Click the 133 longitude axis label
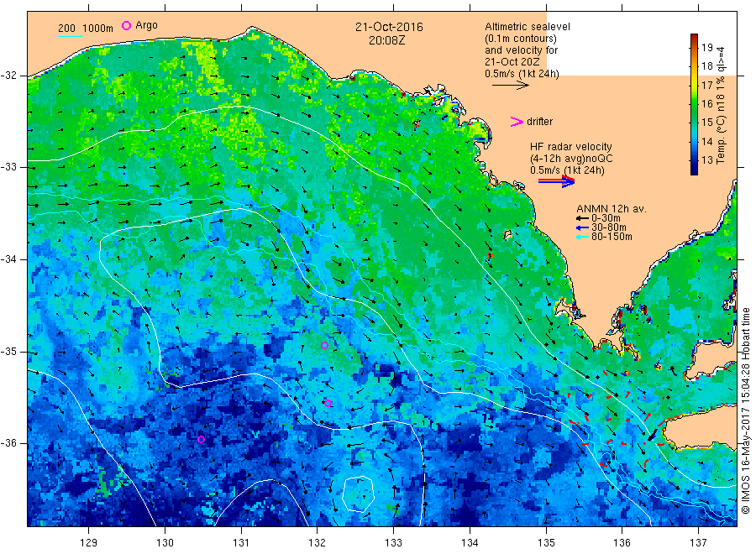 (x=393, y=542)
